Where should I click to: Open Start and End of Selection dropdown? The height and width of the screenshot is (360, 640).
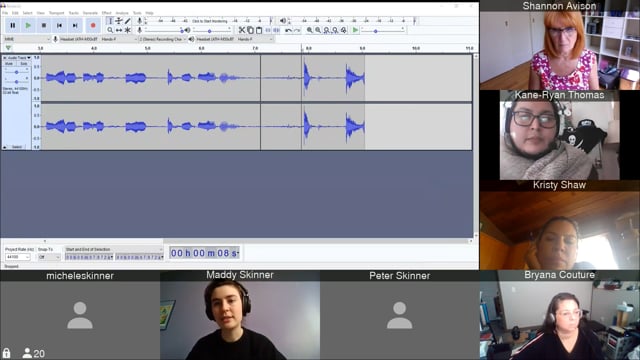point(114,249)
